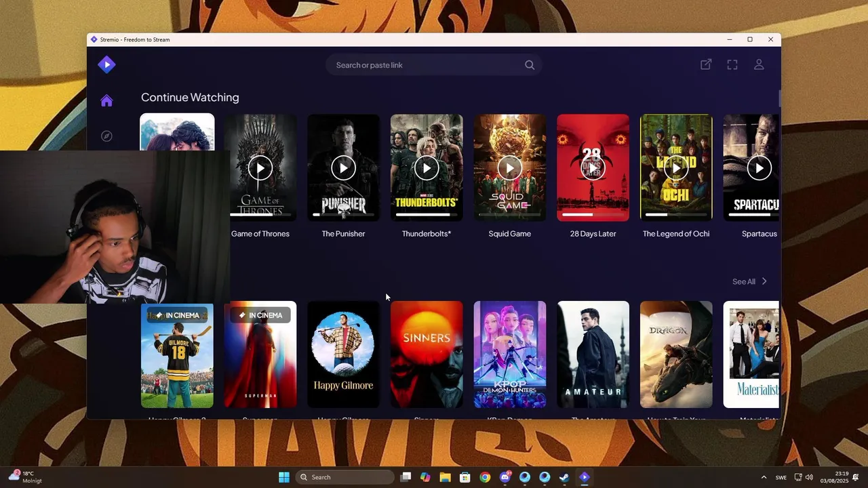This screenshot has height=488, width=868.
Task: Click the taskbar Search box
Action: (345, 477)
